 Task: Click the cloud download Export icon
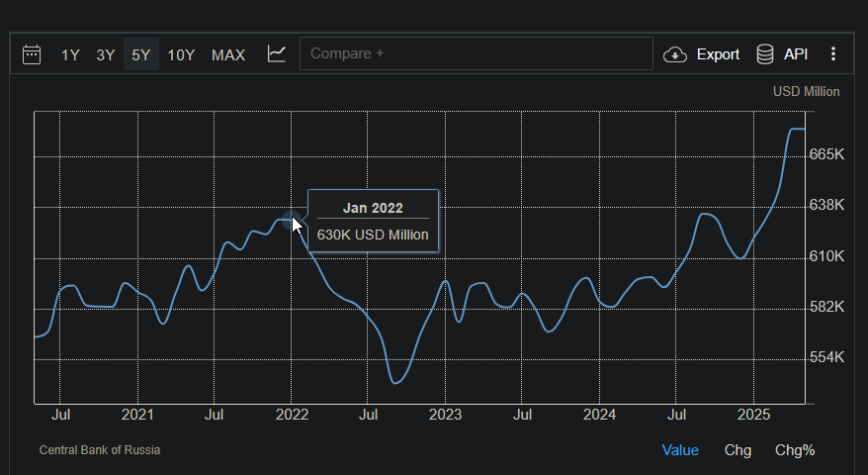pyautogui.click(x=675, y=54)
